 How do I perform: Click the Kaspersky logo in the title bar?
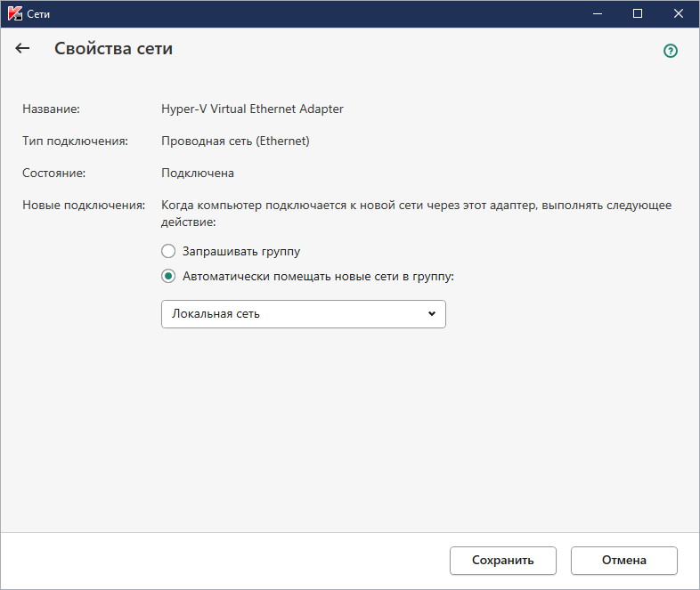[x=13, y=13]
